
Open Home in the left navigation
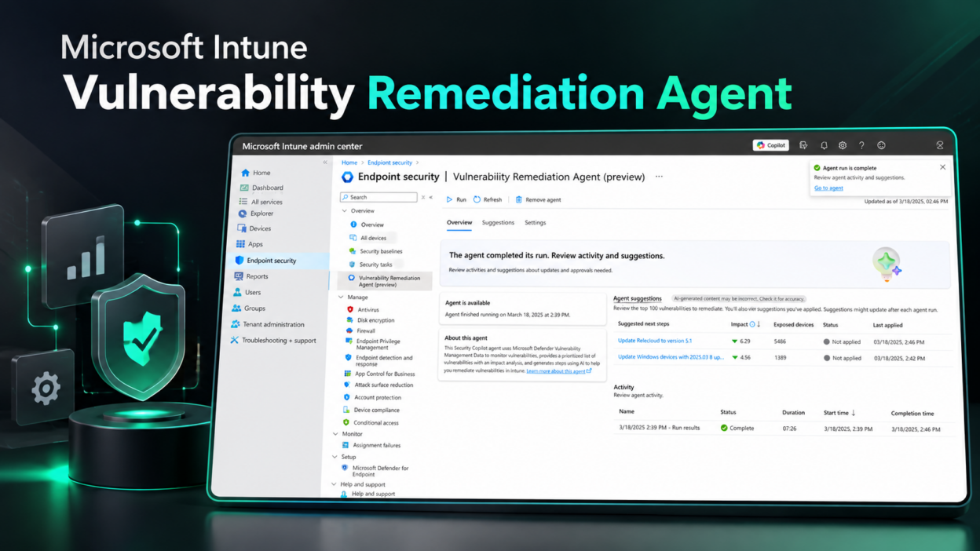click(x=256, y=173)
